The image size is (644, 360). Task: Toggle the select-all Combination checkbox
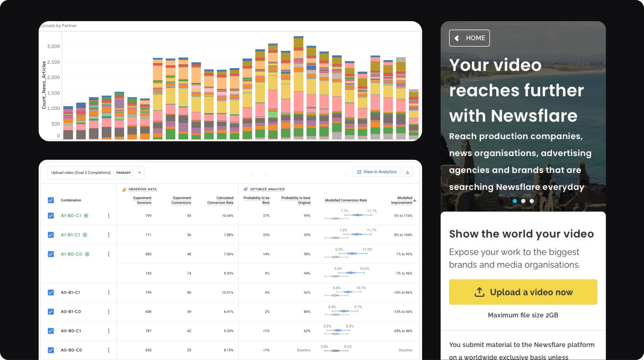coord(51,200)
